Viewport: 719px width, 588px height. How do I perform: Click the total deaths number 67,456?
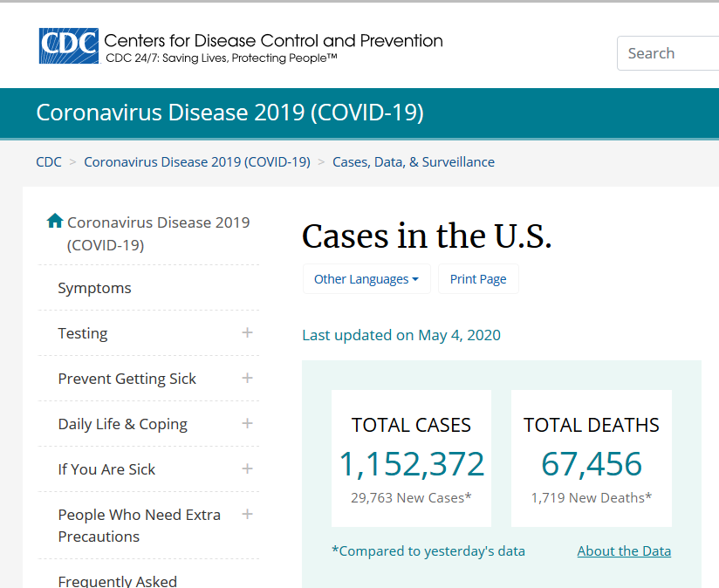tap(592, 464)
